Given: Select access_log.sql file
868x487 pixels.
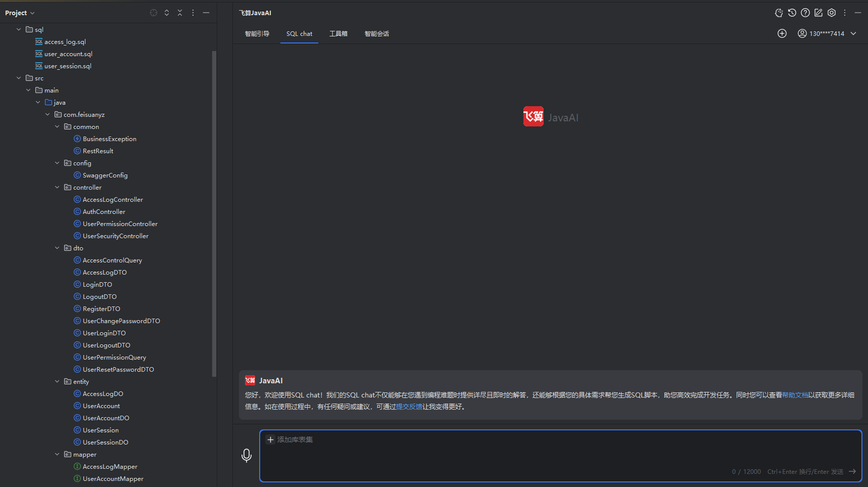Looking at the screenshot, I should [x=65, y=41].
